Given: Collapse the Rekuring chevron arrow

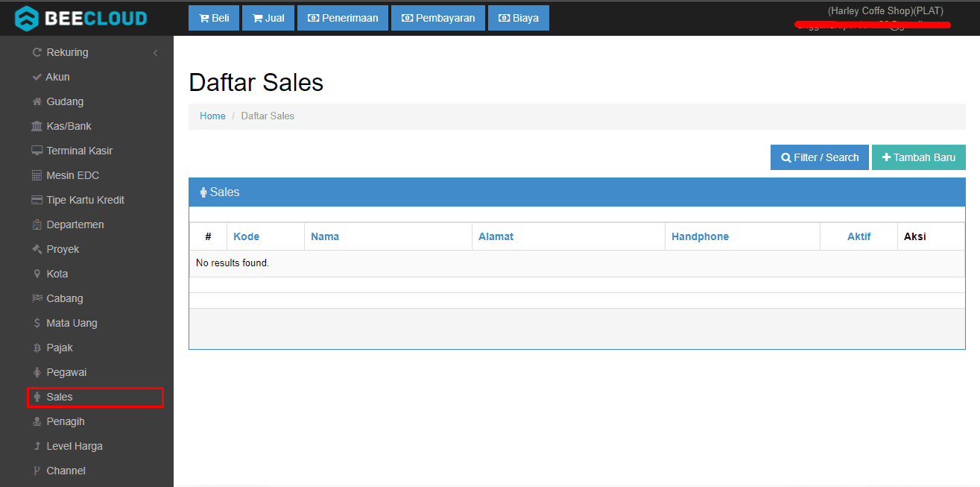Looking at the screenshot, I should [x=156, y=53].
